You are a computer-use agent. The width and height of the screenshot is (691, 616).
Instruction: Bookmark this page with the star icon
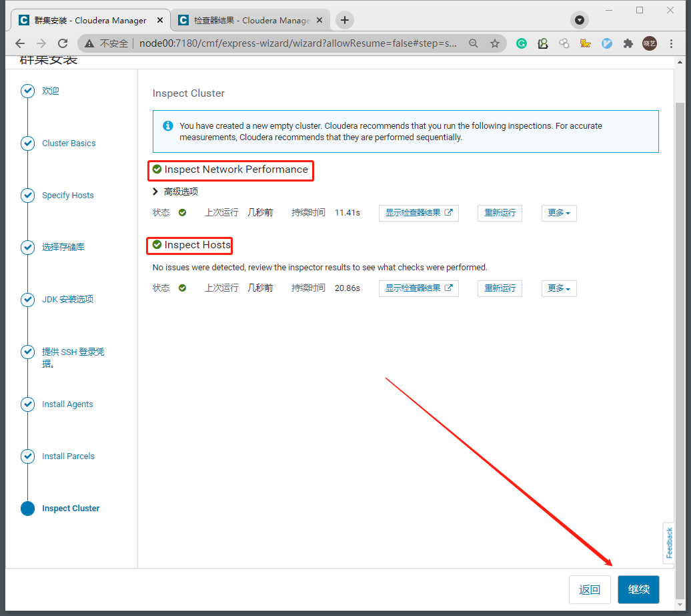(x=495, y=43)
